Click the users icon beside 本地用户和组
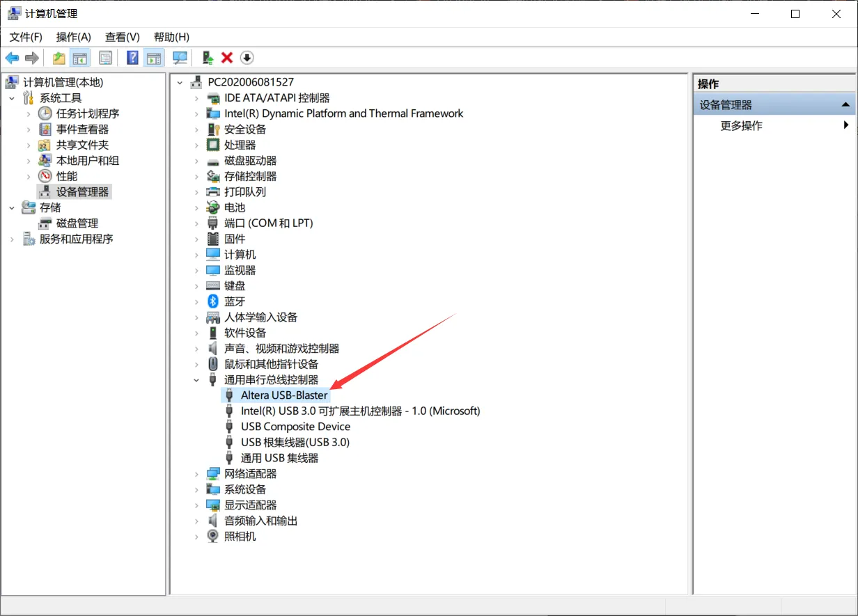 [x=45, y=161]
